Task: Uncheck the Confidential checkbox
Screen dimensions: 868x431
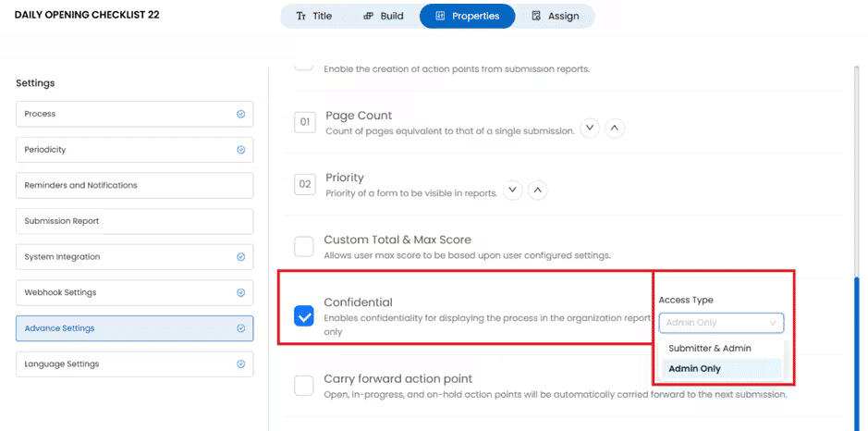Action: point(304,315)
